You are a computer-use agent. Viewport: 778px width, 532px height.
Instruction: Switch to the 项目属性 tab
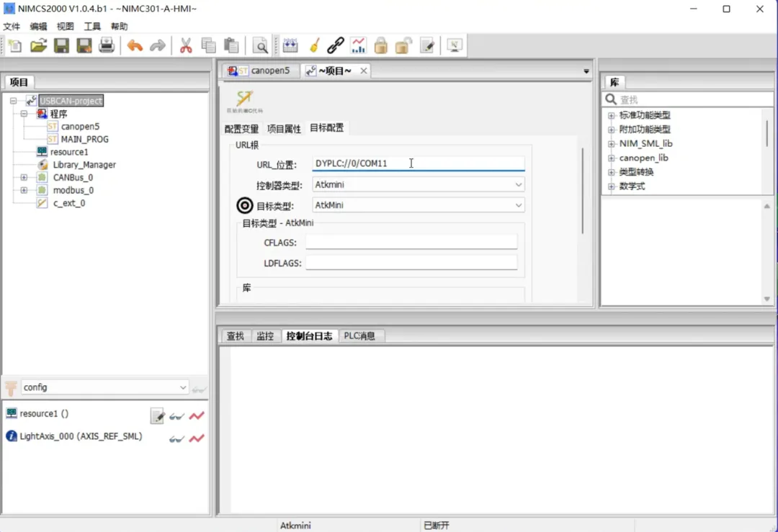(x=284, y=129)
